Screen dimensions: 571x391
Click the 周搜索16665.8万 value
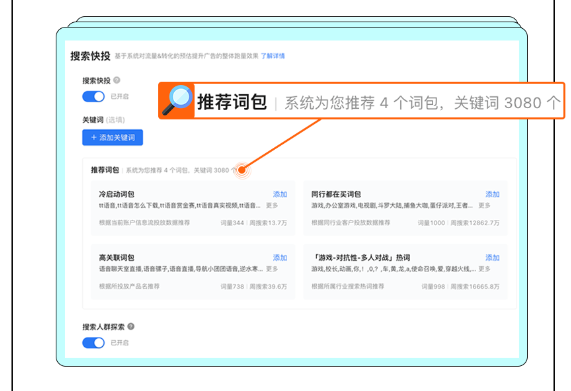(x=475, y=287)
